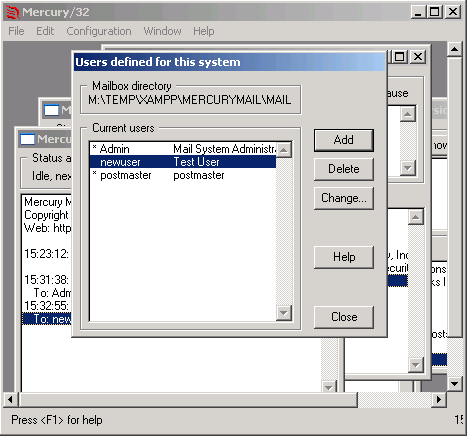Image resolution: width=467 pixels, height=436 pixels.
Task: Click Current users list scroll down arrow
Action: pyautogui.click(x=284, y=313)
